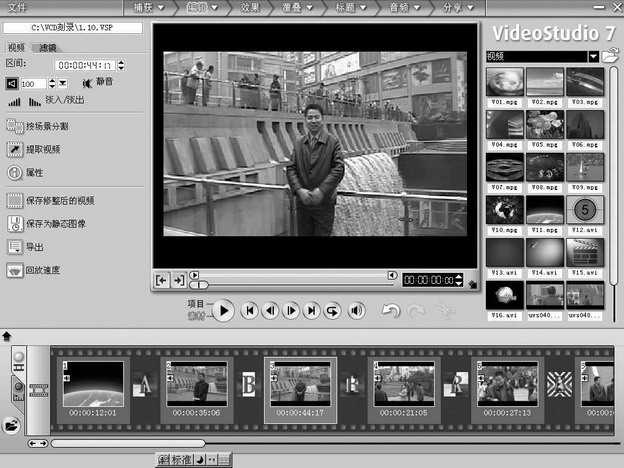Open the 视频 library category dropdown
624x468 pixels.
594,56
